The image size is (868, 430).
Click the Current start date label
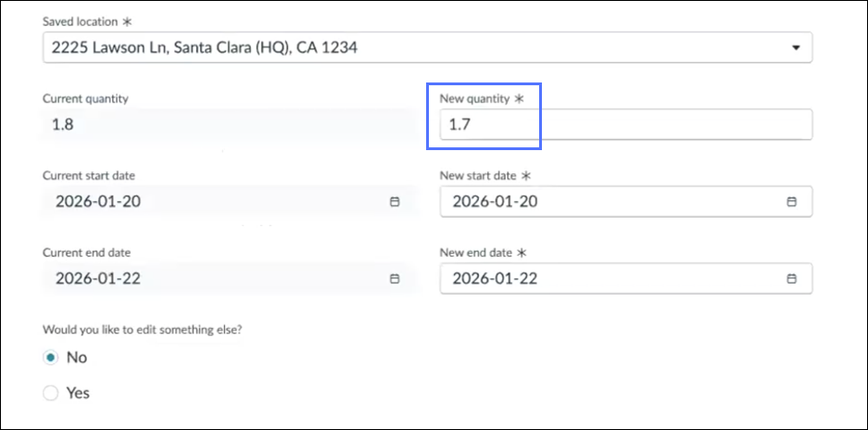click(x=89, y=176)
